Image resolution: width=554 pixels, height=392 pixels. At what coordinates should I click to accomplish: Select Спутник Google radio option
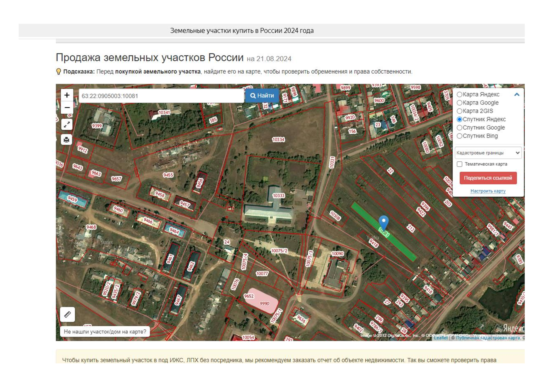pos(460,128)
